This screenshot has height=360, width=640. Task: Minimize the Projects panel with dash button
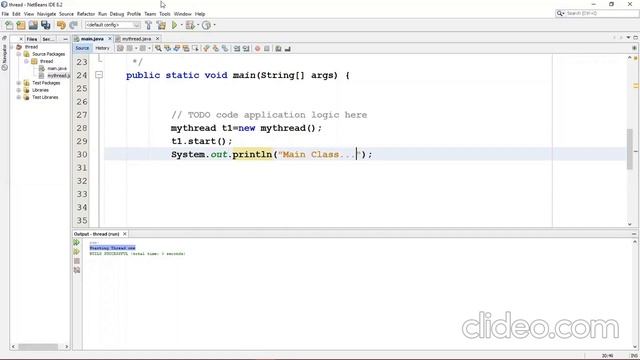[x=65, y=39]
